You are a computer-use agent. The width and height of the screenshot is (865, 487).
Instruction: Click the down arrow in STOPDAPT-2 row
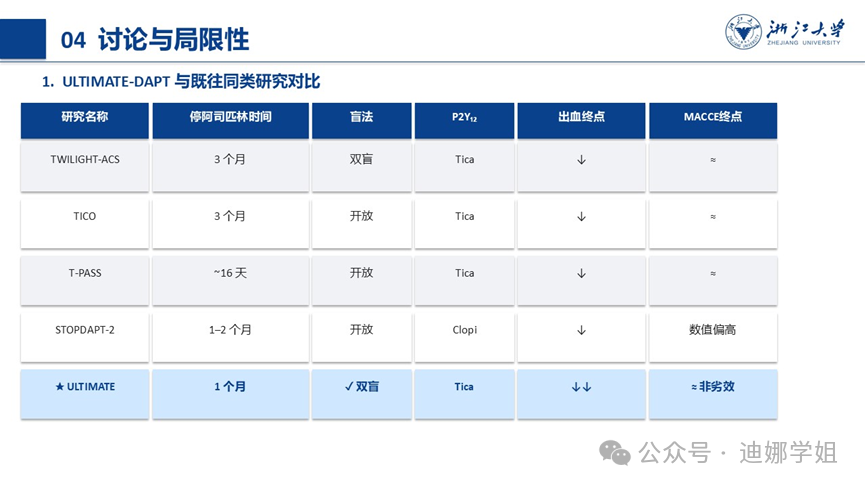pos(581,330)
